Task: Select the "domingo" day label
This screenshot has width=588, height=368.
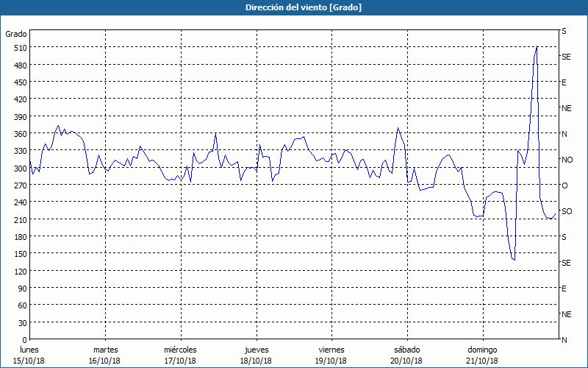Action: tap(481, 350)
